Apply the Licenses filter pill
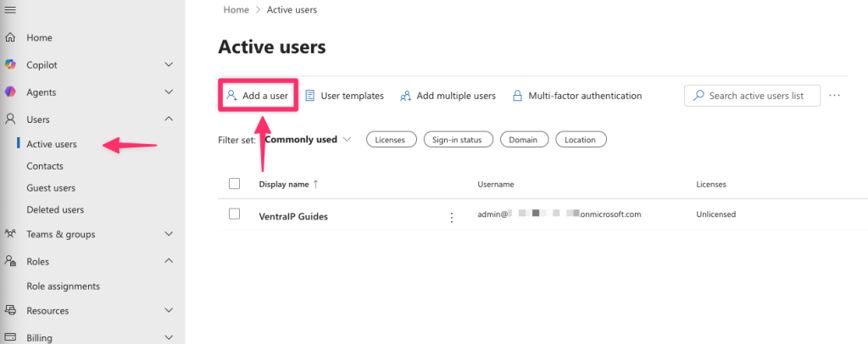Viewport: 868px width, 344px height. point(390,140)
